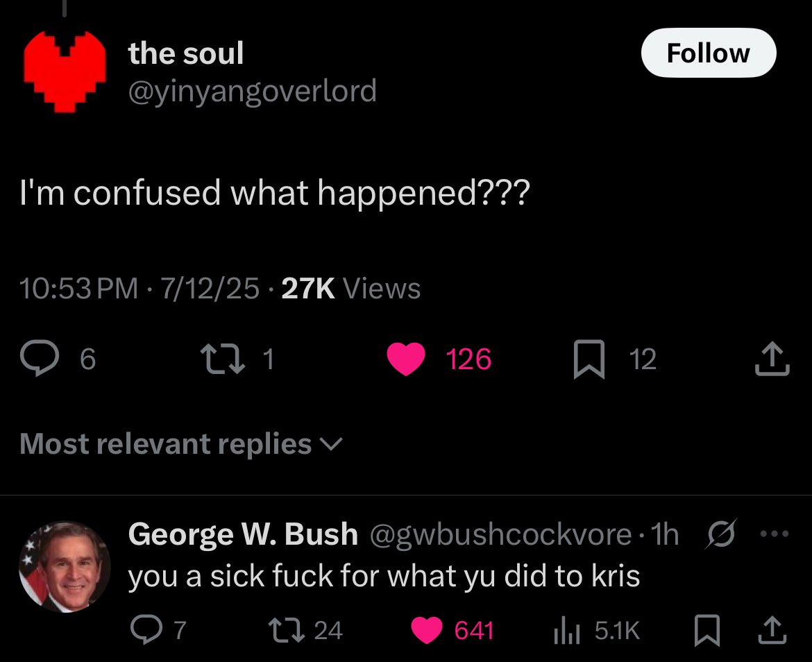Follow the soul account
The image size is (812, 662).
point(709,53)
